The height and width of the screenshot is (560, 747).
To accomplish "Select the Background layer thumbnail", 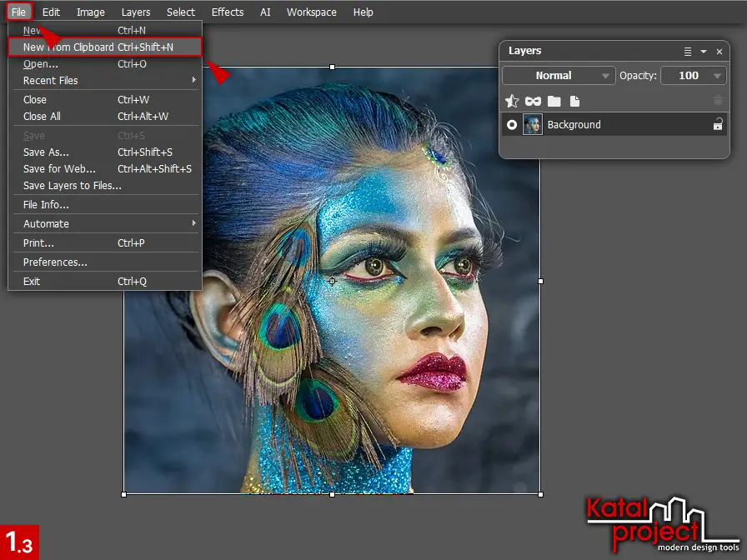I will tap(532, 125).
